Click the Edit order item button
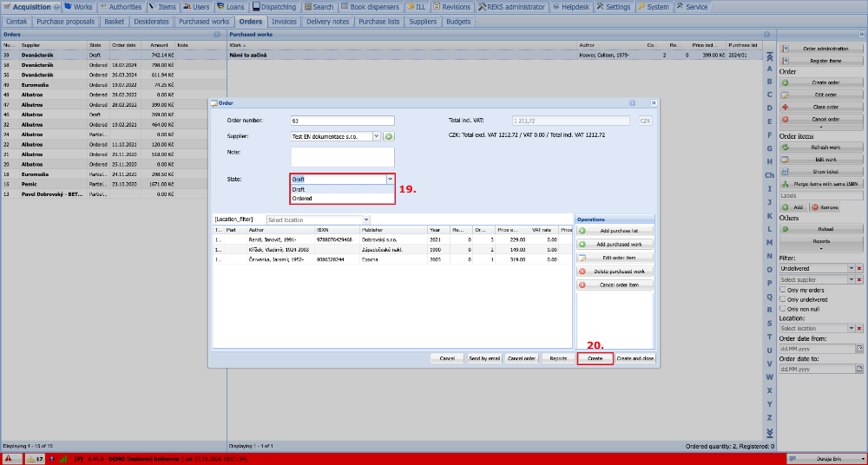 click(615, 258)
